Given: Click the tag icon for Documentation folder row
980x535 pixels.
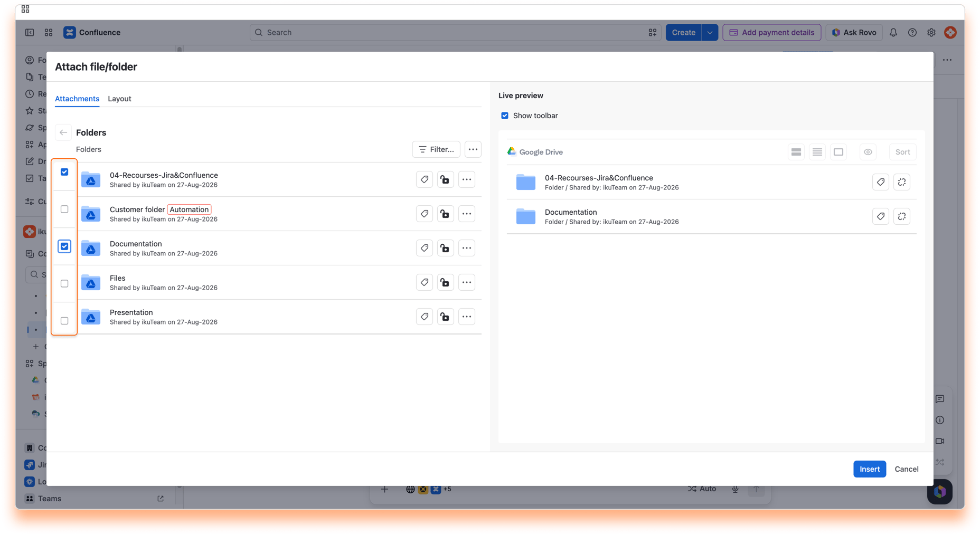Looking at the screenshot, I should point(425,248).
